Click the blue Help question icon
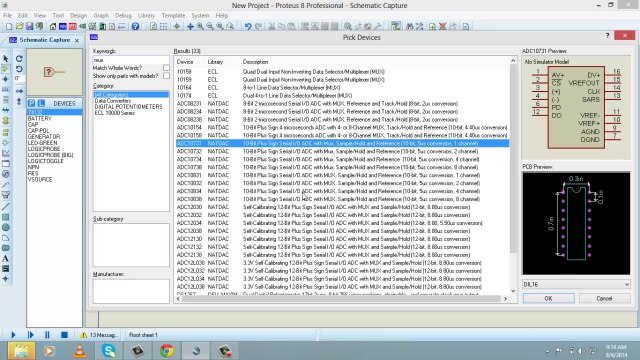Image resolution: width=640 pixels, height=360 pixels. 135,26
